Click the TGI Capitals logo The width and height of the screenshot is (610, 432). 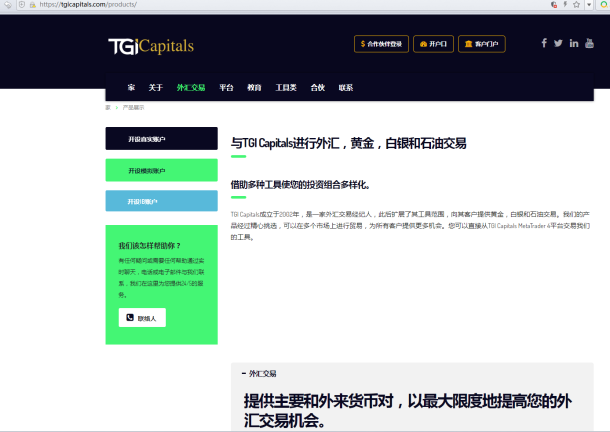151,46
